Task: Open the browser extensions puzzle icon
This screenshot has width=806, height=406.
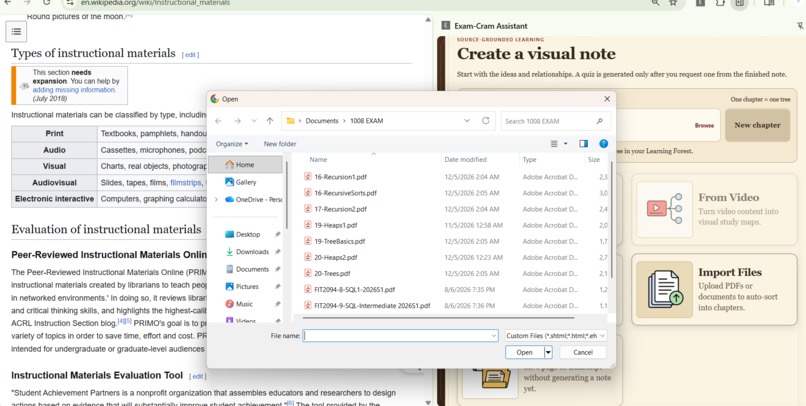Action: pos(720,3)
